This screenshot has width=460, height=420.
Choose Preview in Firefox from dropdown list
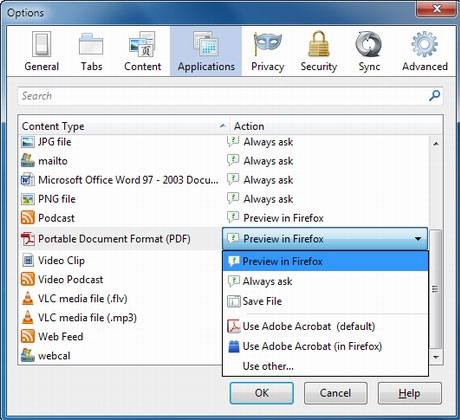tap(325, 261)
